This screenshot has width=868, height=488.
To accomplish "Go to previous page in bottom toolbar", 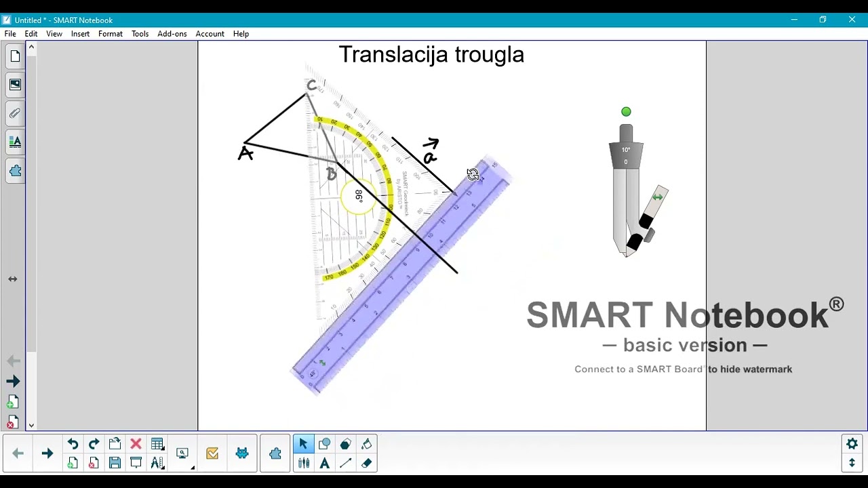I will 18,453.
